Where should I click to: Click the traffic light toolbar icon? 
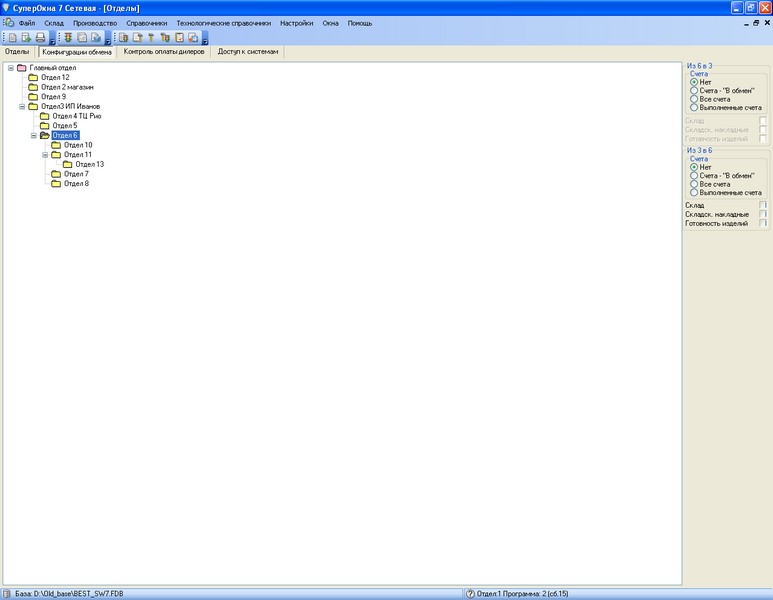(x=68, y=37)
